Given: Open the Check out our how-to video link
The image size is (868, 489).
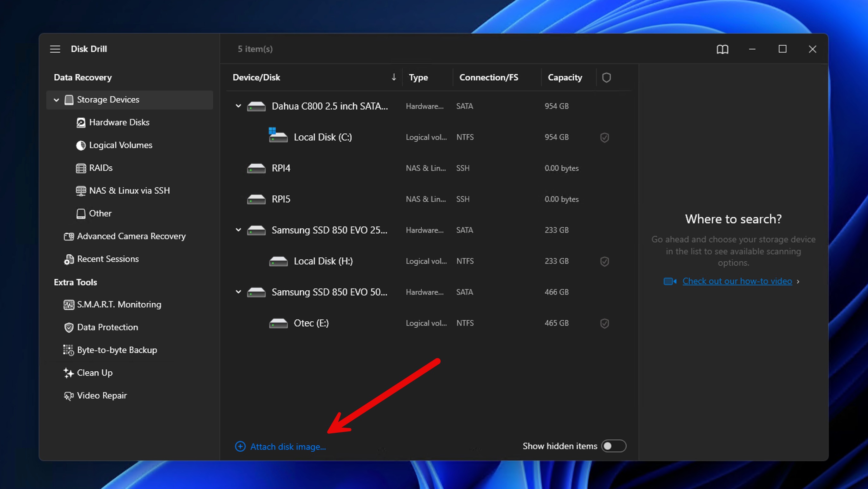Looking at the screenshot, I should point(737,281).
